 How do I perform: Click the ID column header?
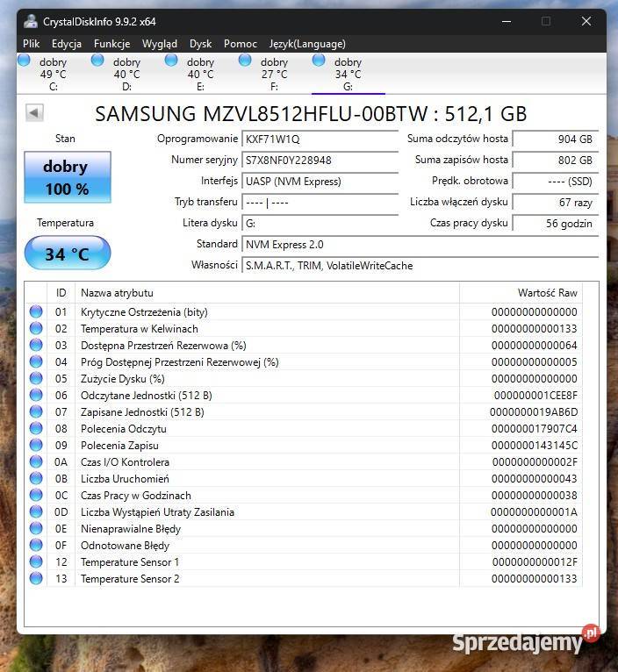61,293
